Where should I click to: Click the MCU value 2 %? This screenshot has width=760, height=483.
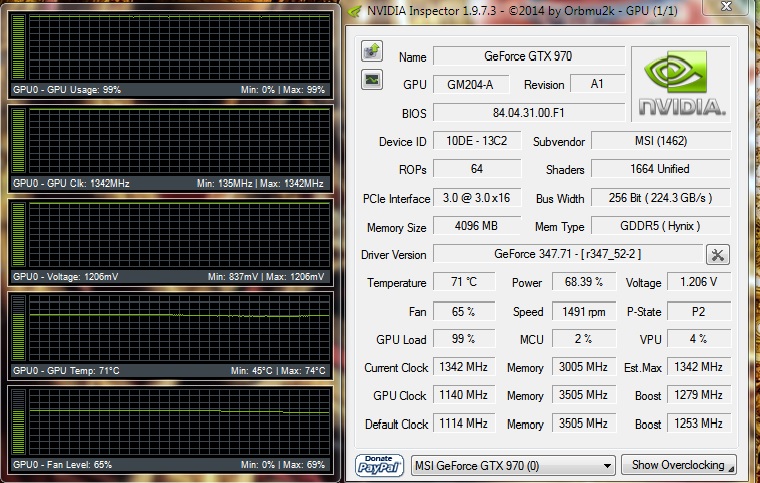[584, 339]
